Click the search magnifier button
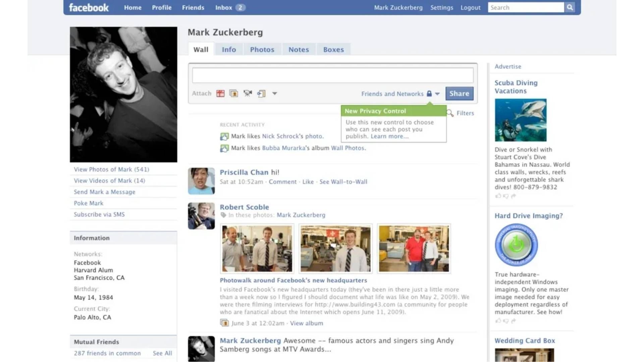 [x=570, y=7]
